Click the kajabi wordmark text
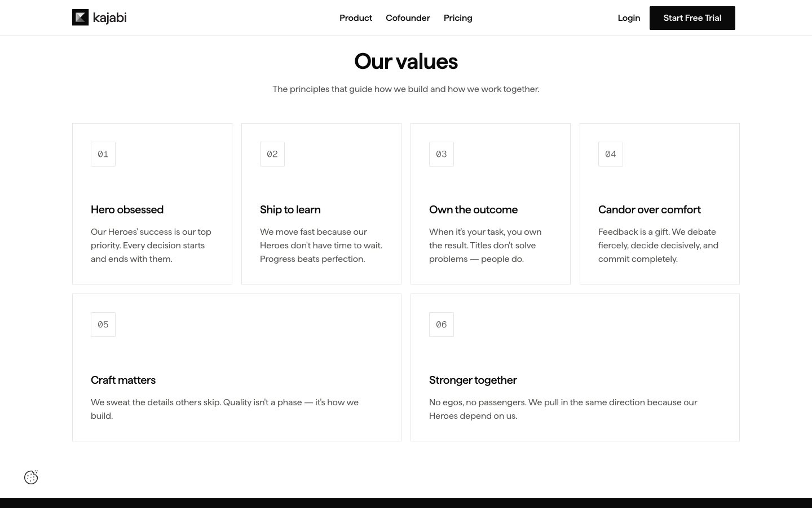 click(109, 17)
